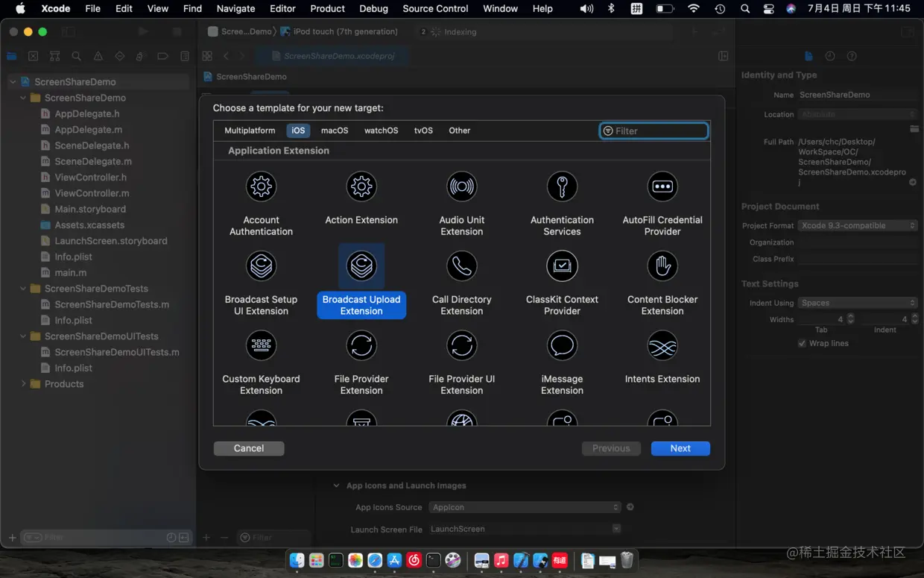Open the Editor menu
924x578 pixels.
point(283,9)
